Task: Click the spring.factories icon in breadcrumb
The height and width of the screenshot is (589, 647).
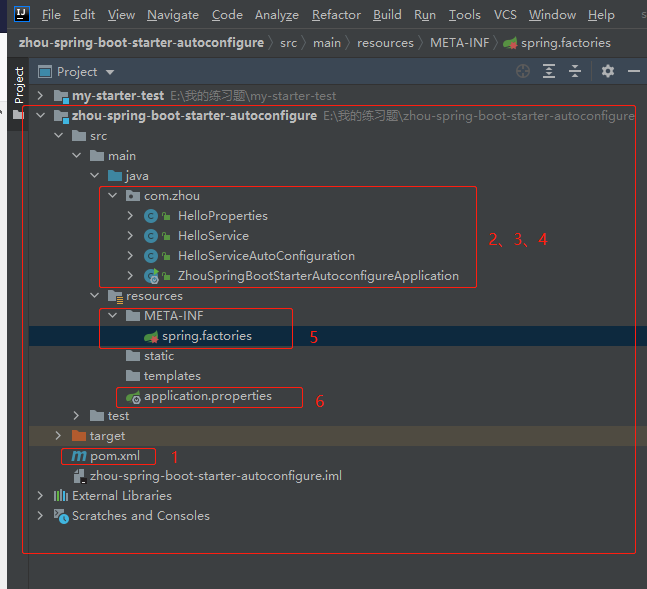Action: coord(510,43)
